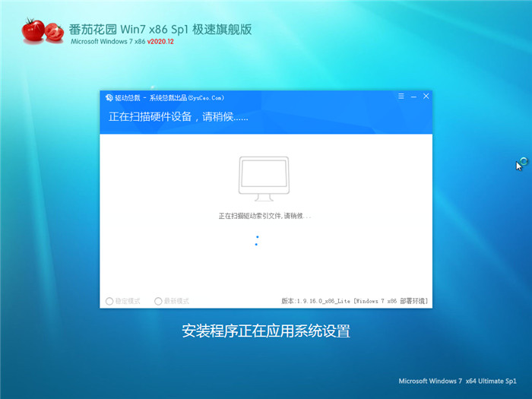Image resolution: width=532 pixels, height=399 pixels.
Task: Click the monitor scanning illustration
Action: [264, 179]
